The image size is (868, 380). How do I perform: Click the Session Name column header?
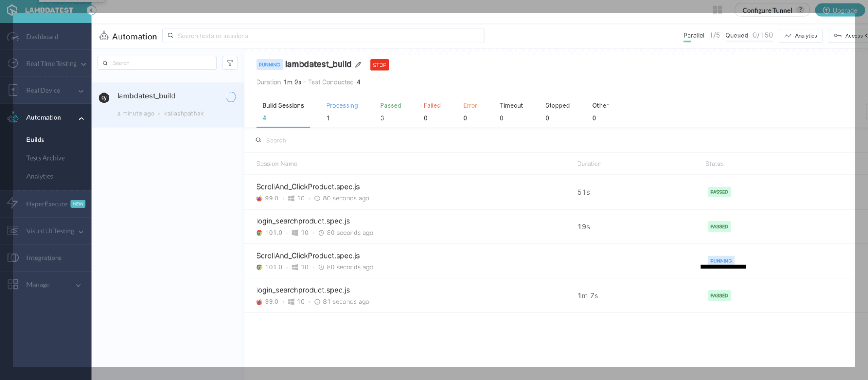pos(277,164)
